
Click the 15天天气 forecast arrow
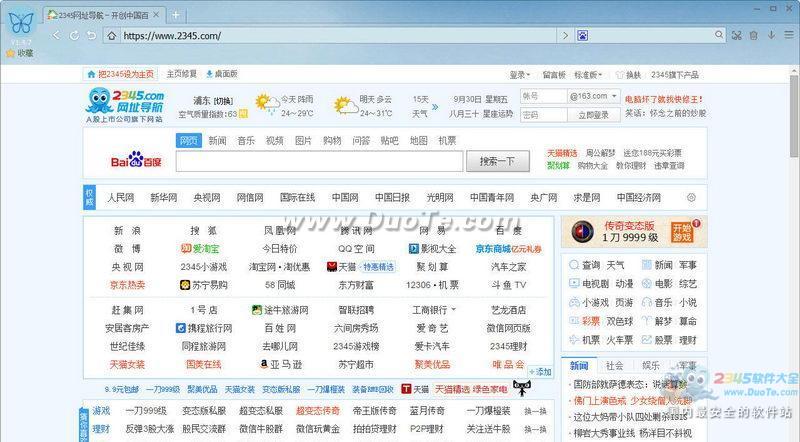(x=435, y=107)
